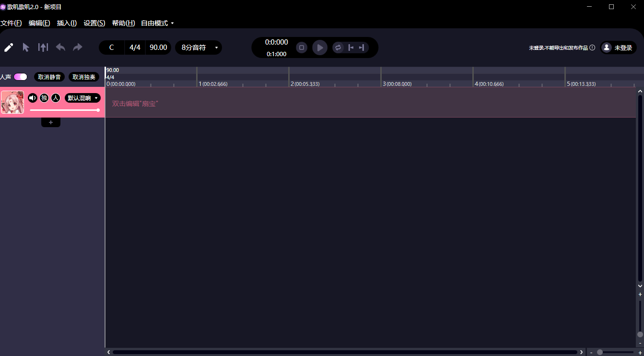Click the 取消静音 button
Image resolution: width=644 pixels, height=356 pixels.
(49, 77)
